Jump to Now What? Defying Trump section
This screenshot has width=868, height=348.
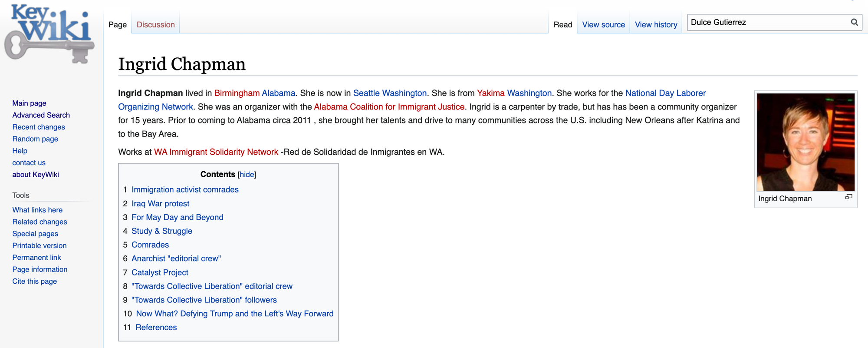coord(235,314)
